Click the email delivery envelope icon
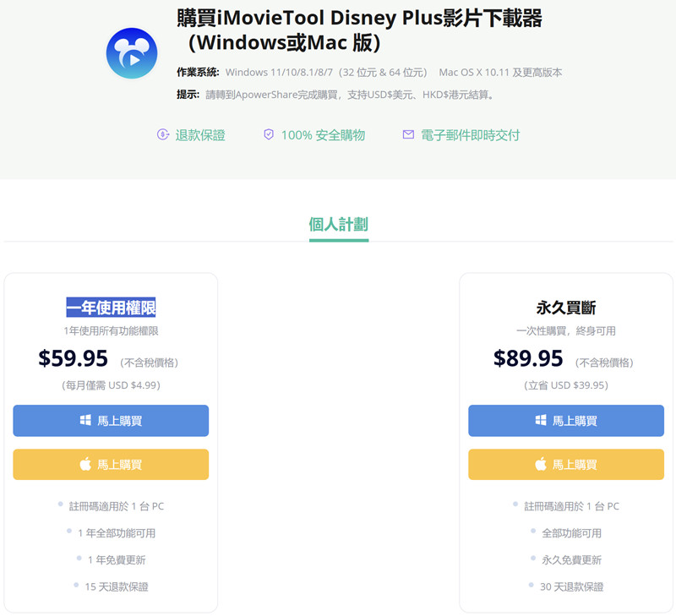The width and height of the screenshot is (676, 616). [408, 135]
